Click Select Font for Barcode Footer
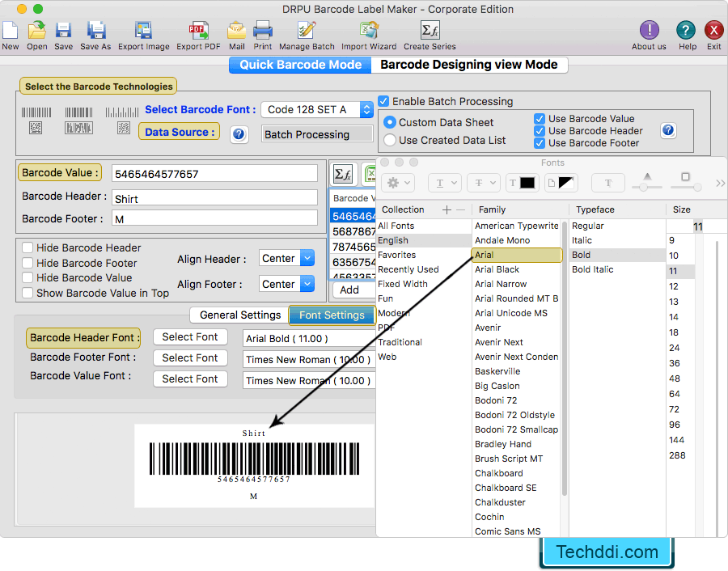728x571 pixels. coord(190,358)
